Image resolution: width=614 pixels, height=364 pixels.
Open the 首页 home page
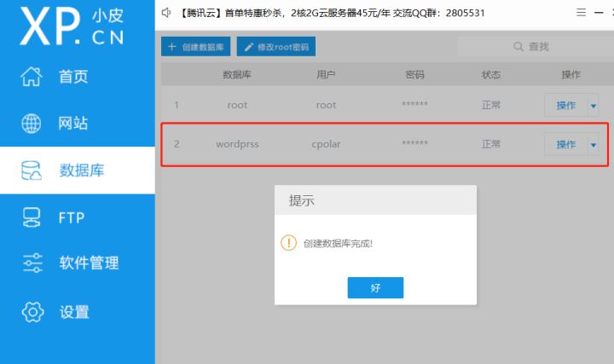click(73, 77)
